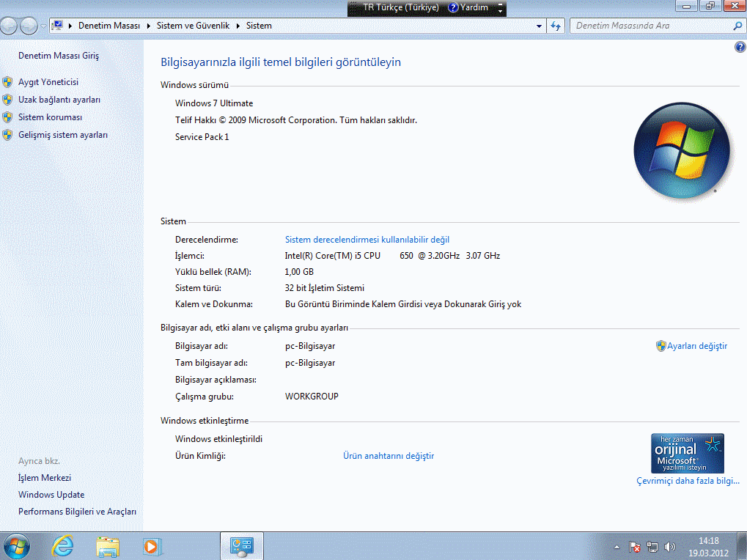Click the Windows etkinleştirildi text
The image size is (747, 560).
pyautogui.click(x=218, y=439)
